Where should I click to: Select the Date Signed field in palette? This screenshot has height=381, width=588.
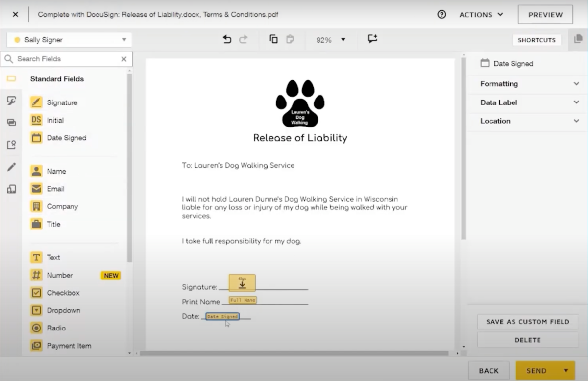[58, 138]
